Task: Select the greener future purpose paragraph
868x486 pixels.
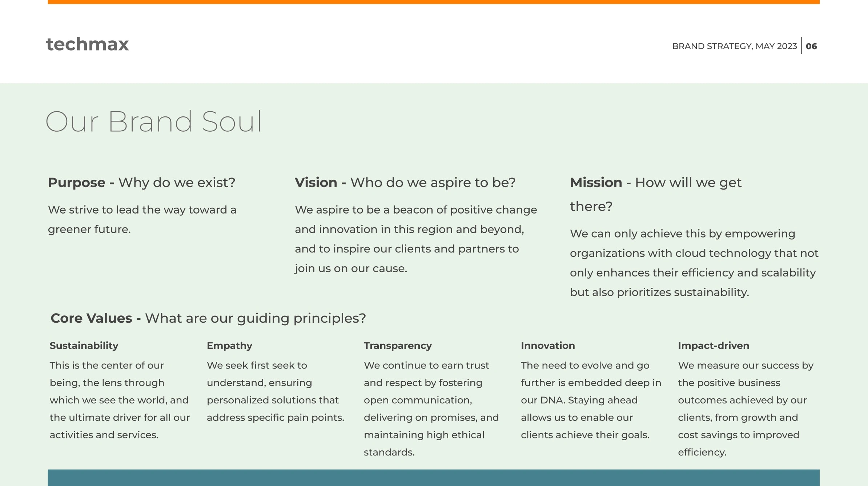Action: click(x=142, y=219)
